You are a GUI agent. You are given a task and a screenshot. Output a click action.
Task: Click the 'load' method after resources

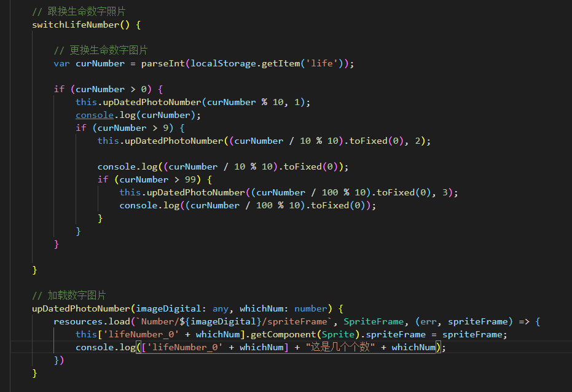click(x=119, y=321)
